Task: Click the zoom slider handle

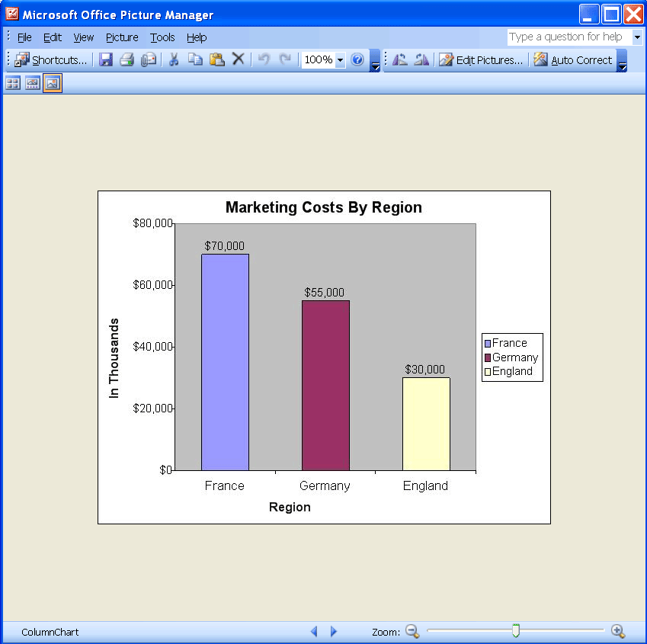Action: [x=516, y=630]
